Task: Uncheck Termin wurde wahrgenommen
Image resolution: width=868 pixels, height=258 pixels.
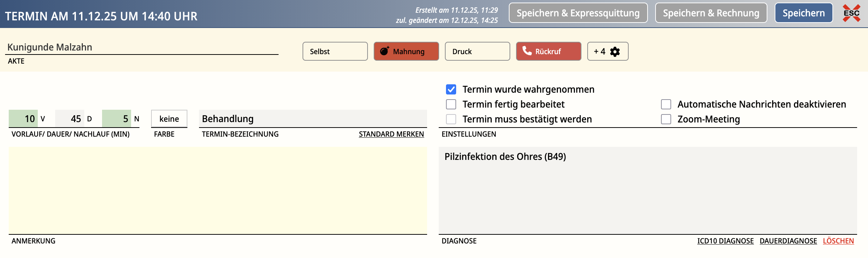Action: 451,89
